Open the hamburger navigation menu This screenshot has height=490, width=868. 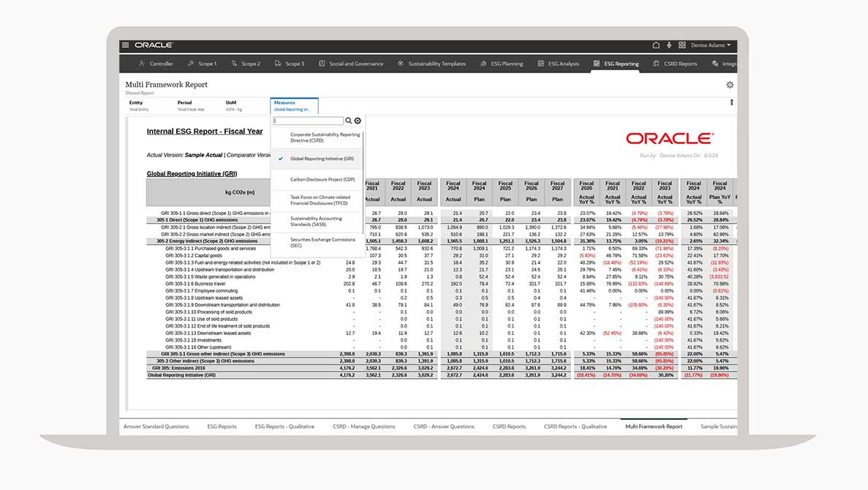click(x=126, y=45)
